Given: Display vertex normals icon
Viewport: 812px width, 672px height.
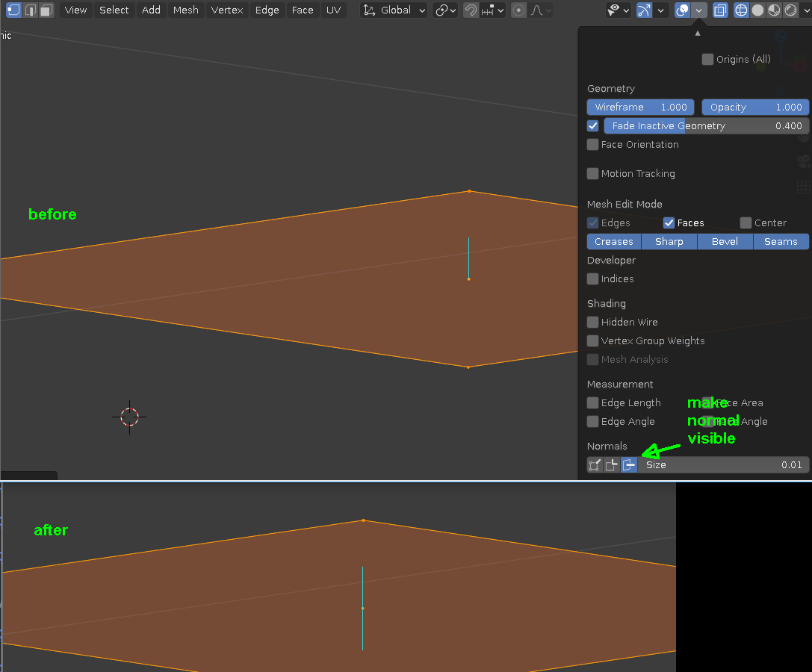Looking at the screenshot, I should [x=595, y=465].
